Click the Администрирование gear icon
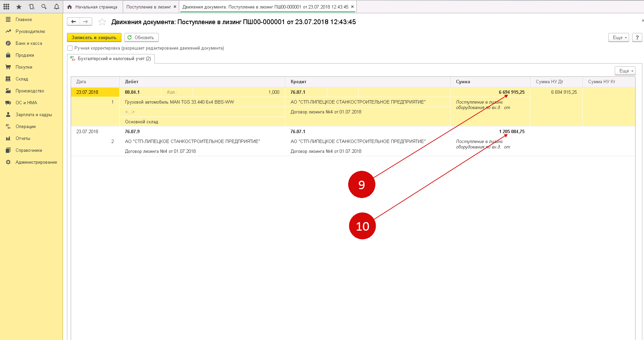 coord(8,162)
